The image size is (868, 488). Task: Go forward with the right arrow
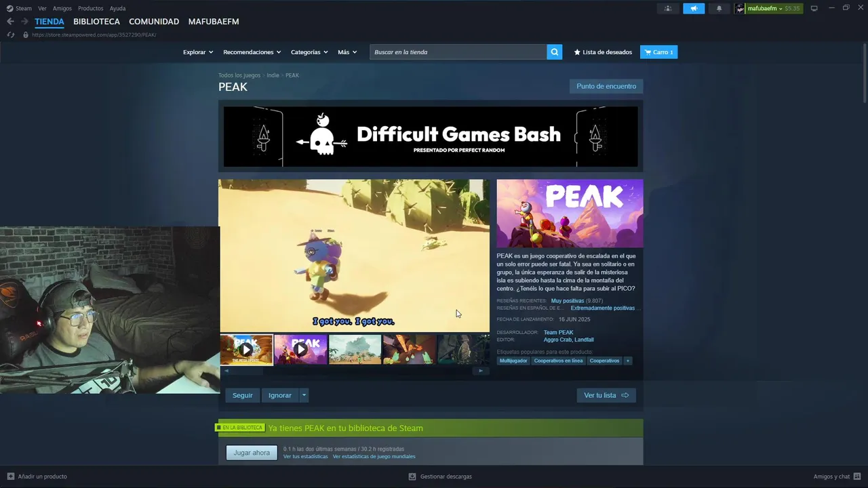pyautogui.click(x=24, y=22)
